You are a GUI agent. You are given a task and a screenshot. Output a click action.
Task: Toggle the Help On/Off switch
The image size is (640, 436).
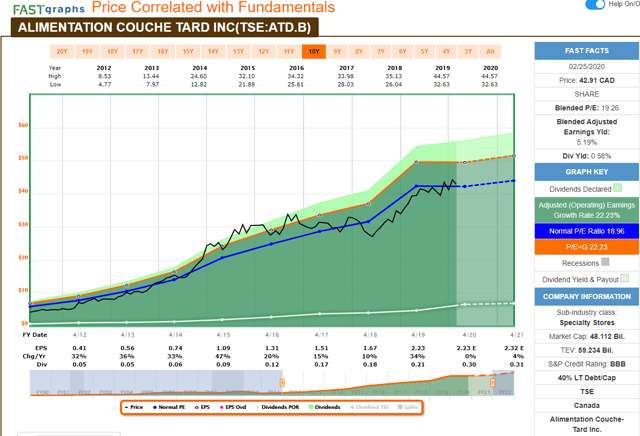tap(595, 4)
